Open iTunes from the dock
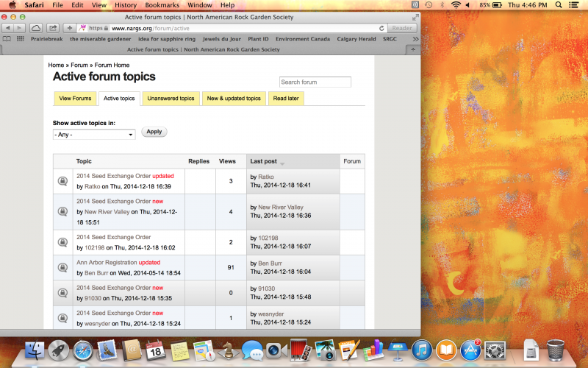This screenshot has width=588, height=368. 420,350
